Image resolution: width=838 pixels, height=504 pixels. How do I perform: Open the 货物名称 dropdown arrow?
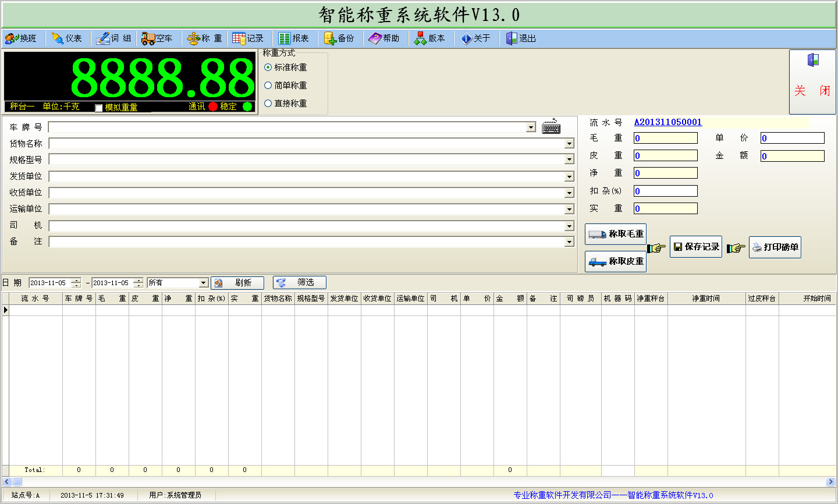pos(569,144)
